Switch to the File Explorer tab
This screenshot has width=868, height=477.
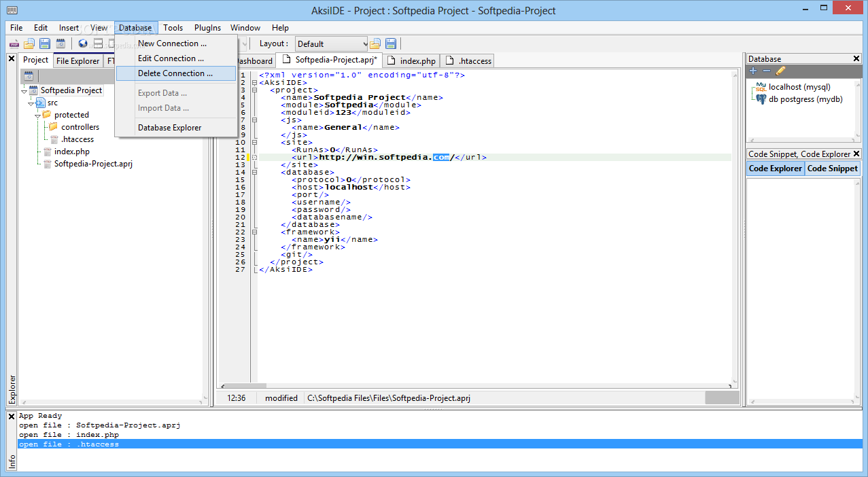pyautogui.click(x=77, y=61)
